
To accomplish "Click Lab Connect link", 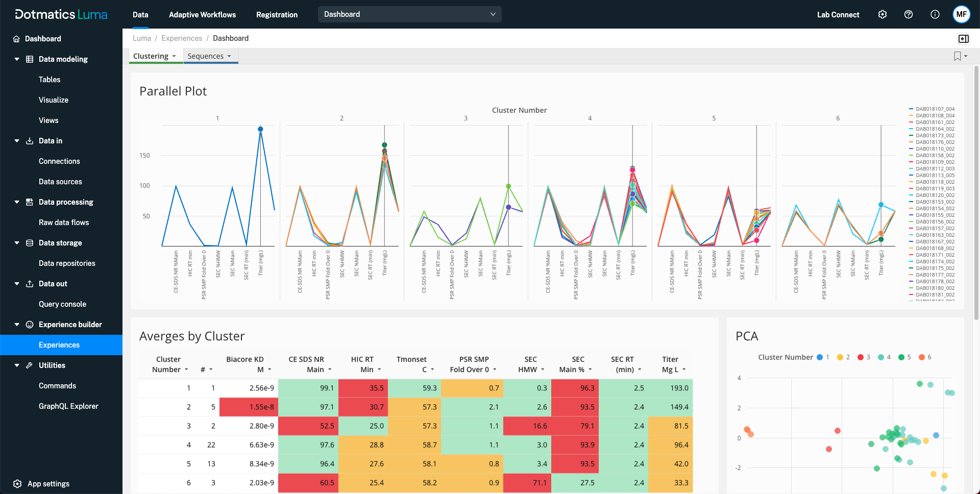I will pos(838,15).
